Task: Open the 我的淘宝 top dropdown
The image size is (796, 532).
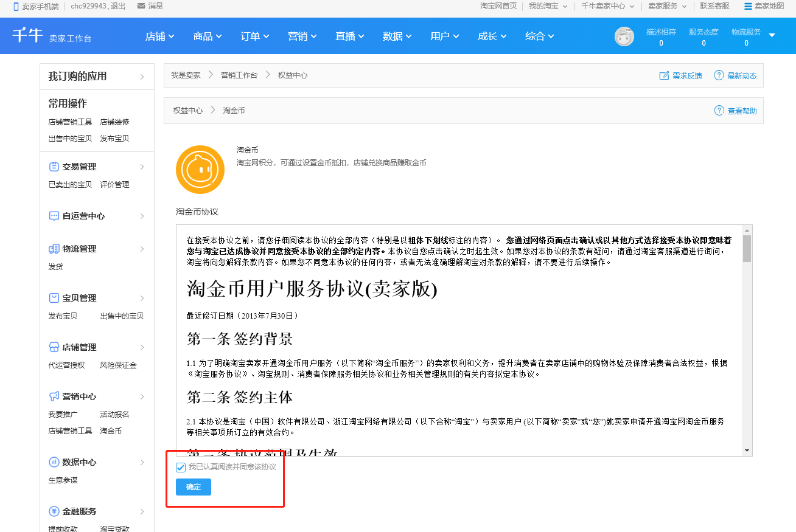Action: point(548,6)
